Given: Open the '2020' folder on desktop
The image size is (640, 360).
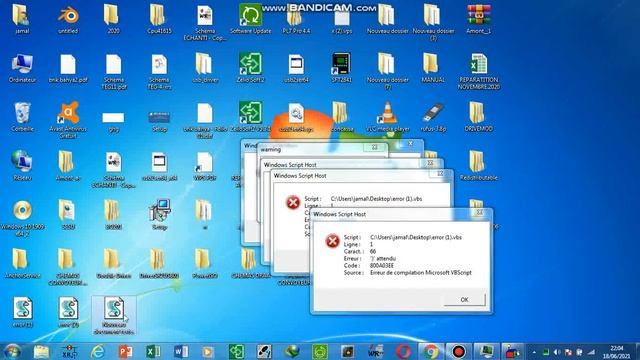Looking at the screenshot, I should [x=113, y=18].
